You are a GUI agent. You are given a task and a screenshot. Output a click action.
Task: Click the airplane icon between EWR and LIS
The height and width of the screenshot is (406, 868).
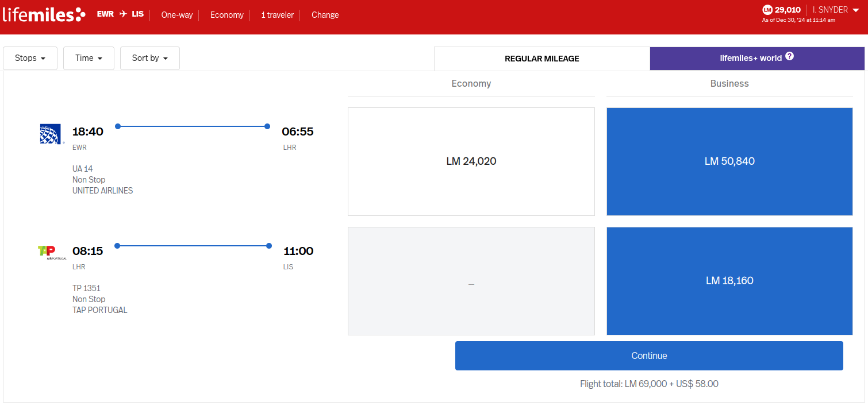point(123,14)
